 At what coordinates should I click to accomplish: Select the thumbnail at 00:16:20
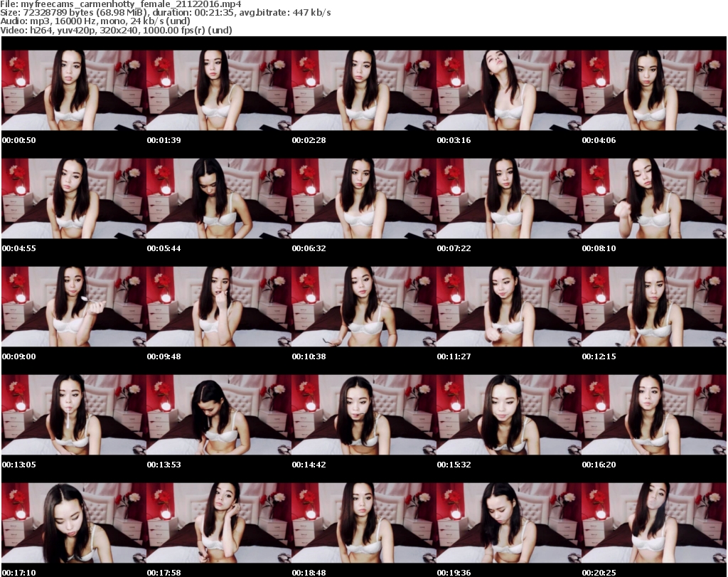click(x=653, y=415)
